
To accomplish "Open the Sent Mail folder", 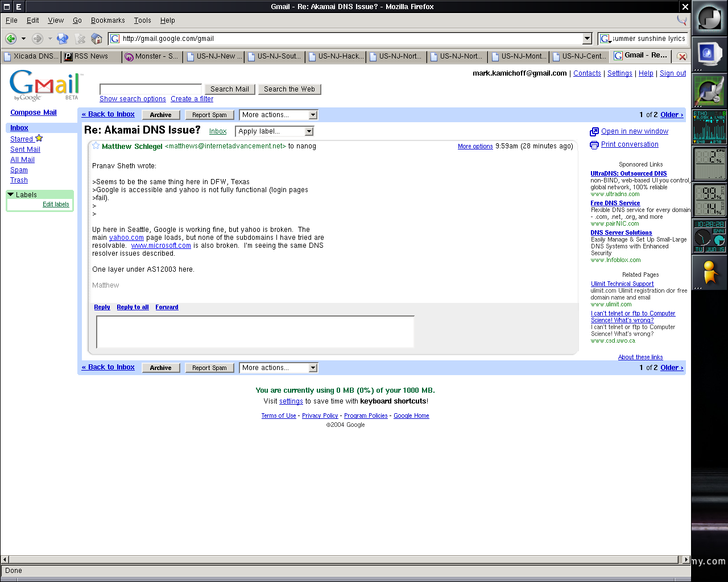I will (x=25, y=149).
